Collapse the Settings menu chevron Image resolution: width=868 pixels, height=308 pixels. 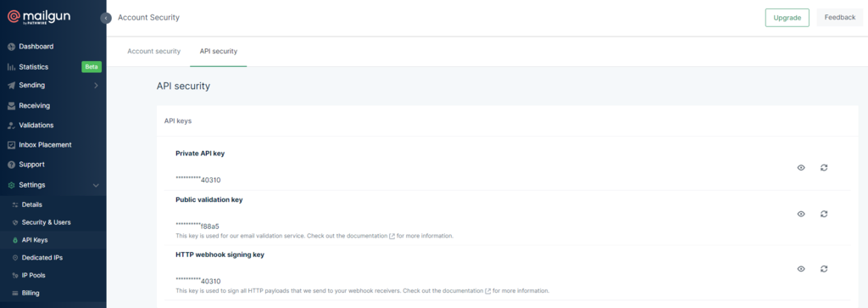[x=96, y=185]
